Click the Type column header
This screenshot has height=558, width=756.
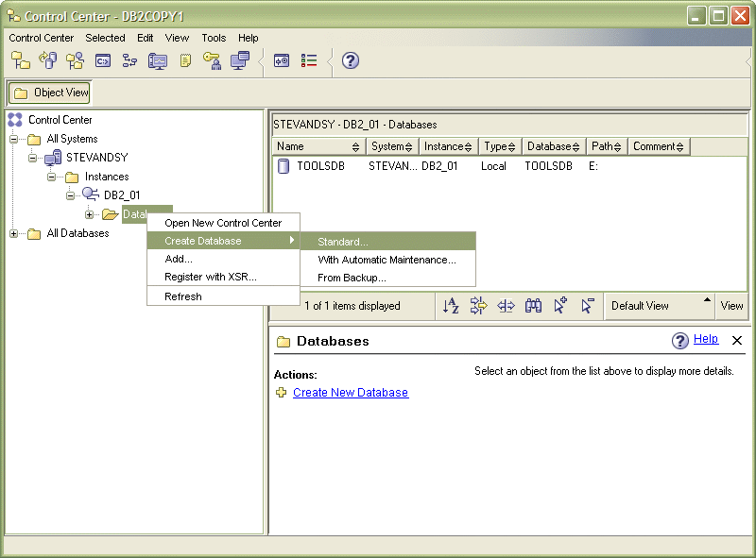tap(500, 146)
